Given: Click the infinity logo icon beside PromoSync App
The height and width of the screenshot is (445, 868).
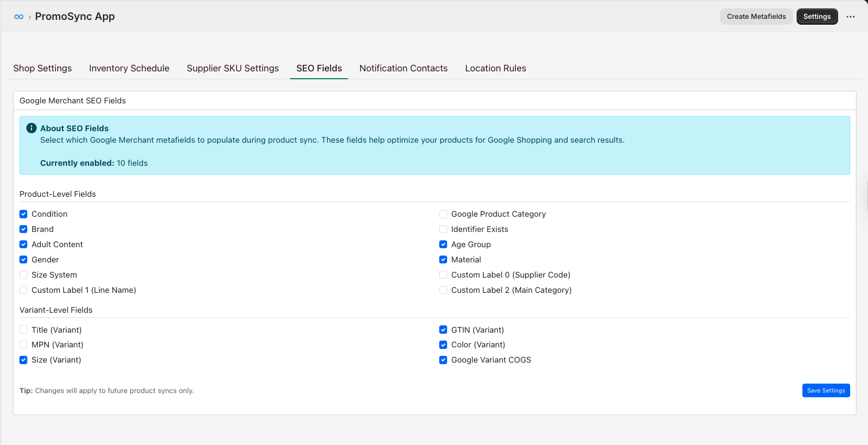Looking at the screenshot, I should pos(19,17).
